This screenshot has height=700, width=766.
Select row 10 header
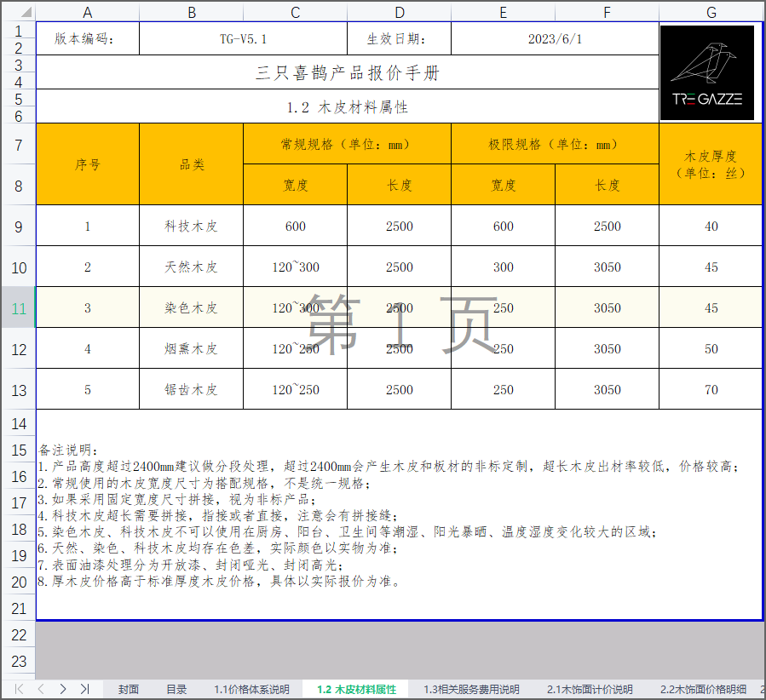[19, 267]
